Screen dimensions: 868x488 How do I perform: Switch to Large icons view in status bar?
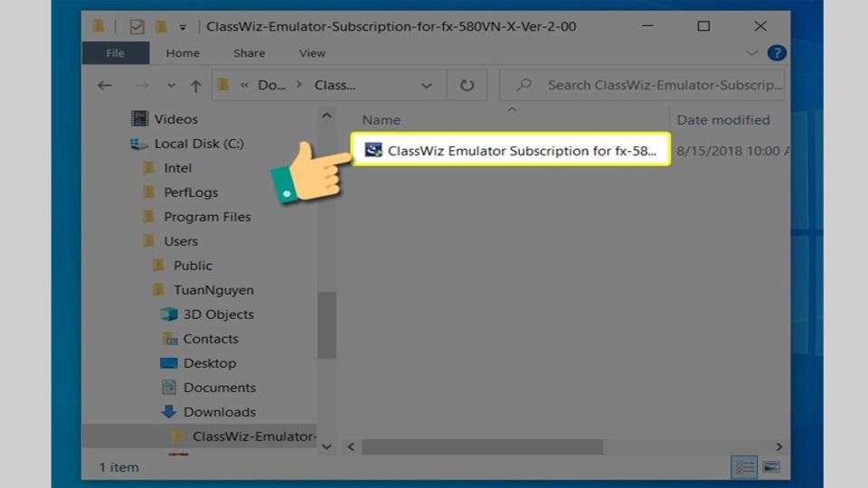(771, 467)
